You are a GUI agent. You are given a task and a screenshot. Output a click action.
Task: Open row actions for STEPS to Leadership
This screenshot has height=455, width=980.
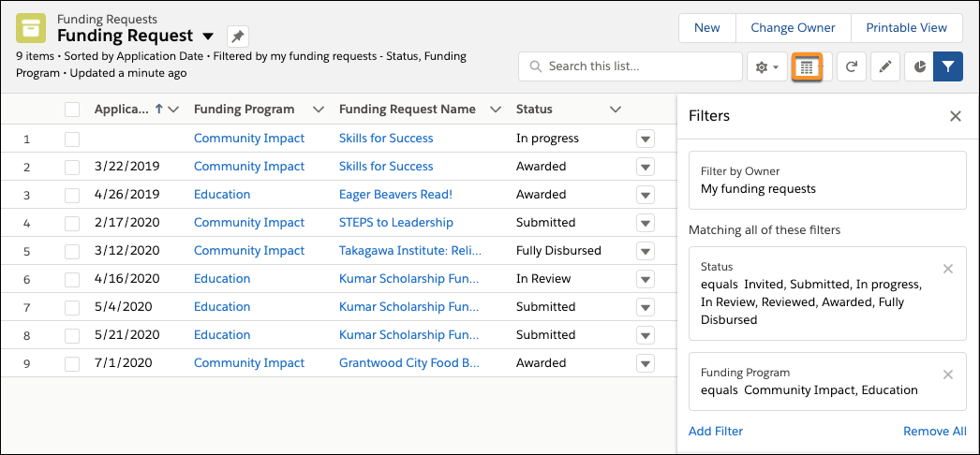[x=646, y=223]
